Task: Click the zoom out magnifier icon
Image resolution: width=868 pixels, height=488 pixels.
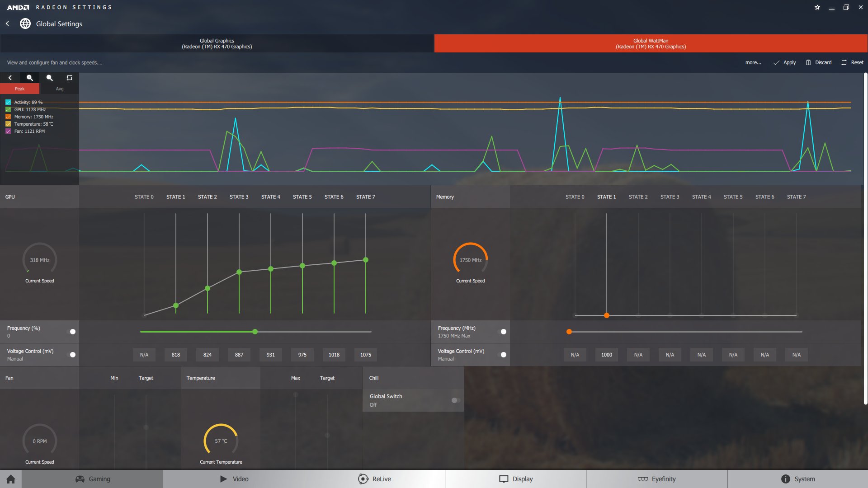Action: tap(50, 78)
